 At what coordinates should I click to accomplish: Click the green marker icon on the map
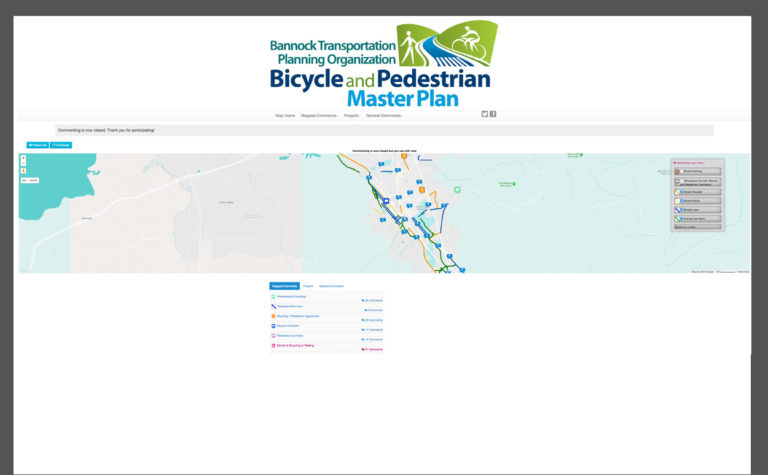tap(457, 189)
